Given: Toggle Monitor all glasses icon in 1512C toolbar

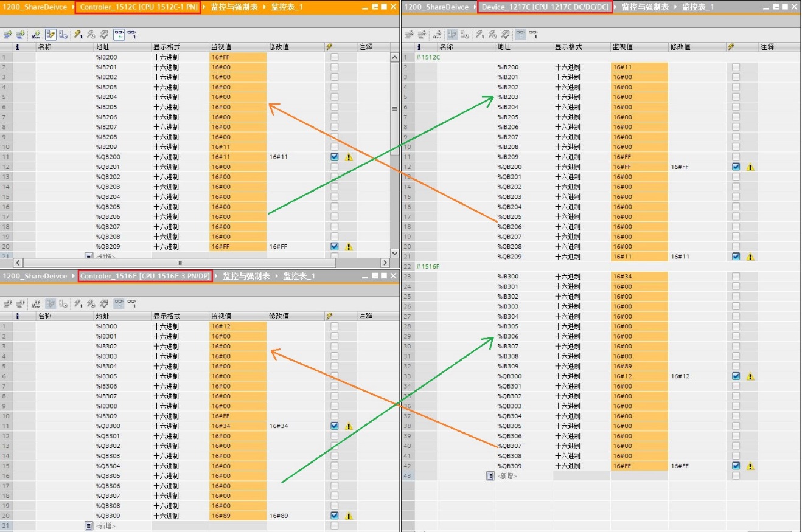Looking at the screenshot, I should (119, 35).
